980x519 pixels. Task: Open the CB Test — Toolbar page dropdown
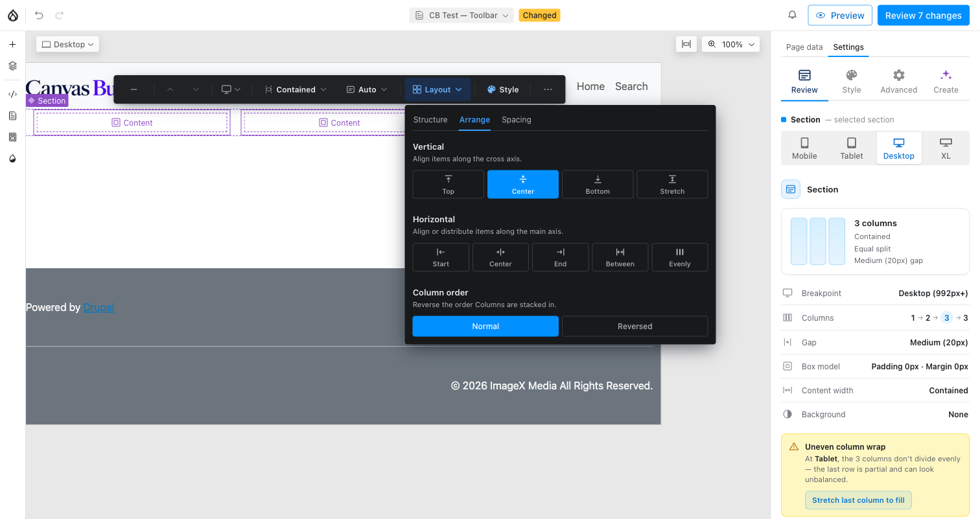461,15
